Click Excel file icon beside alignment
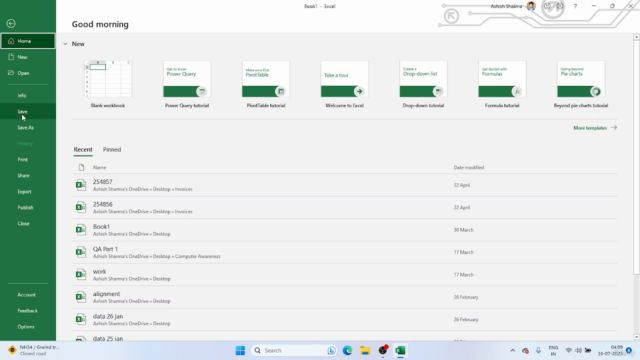This screenshot has width=640, height=360. pos(81,298)
